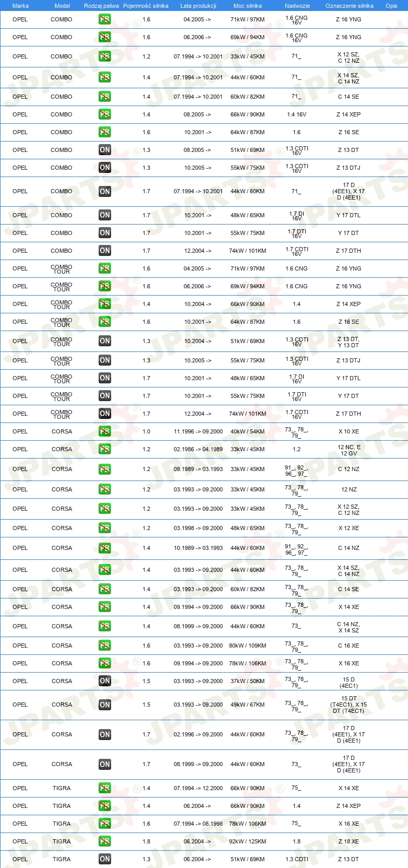Click engine capacity 1.0 in CORSA row
The height and width of the screenshot is (868, 408).
147,431
